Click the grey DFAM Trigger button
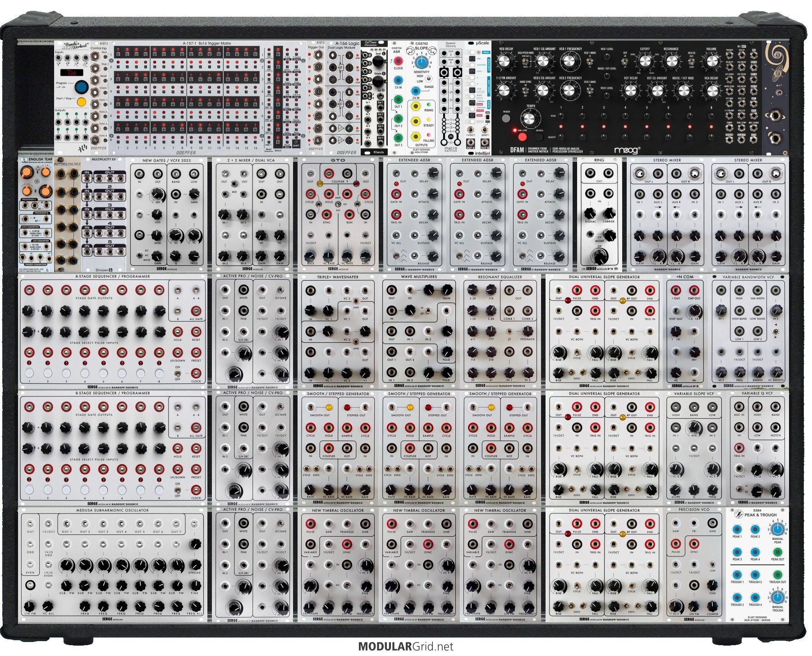Image resolution: width=812 pixels, height=656 pixels. pyautogui.click(x=506, y=118)
